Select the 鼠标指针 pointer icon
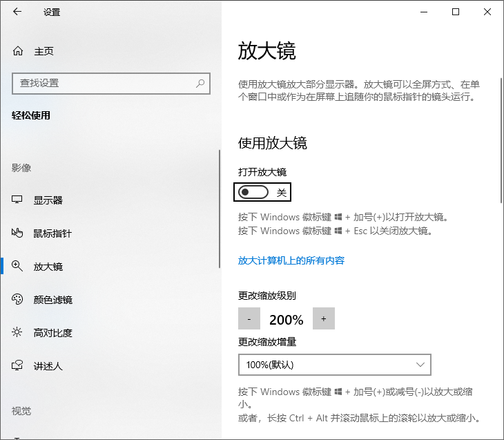Image resolution: width=504 pixels, height=440 pixels. point(17,233)
